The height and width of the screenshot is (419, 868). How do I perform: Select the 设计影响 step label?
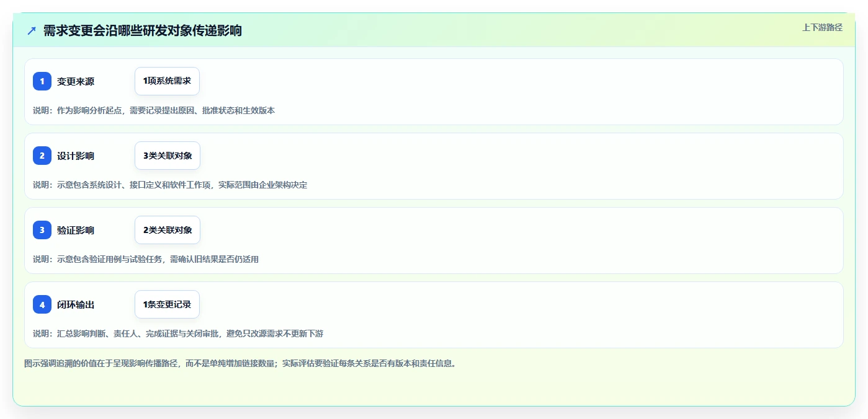76,156
